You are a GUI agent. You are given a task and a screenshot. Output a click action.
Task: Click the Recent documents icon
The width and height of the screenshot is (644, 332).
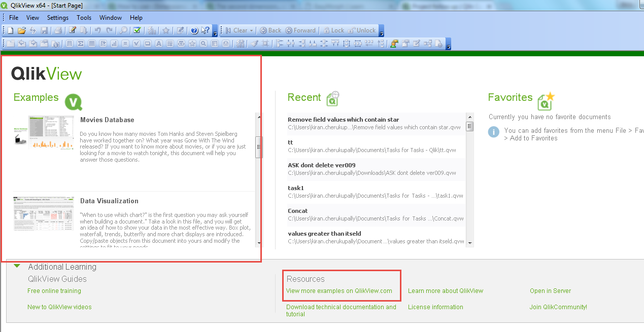click(332, 99)
